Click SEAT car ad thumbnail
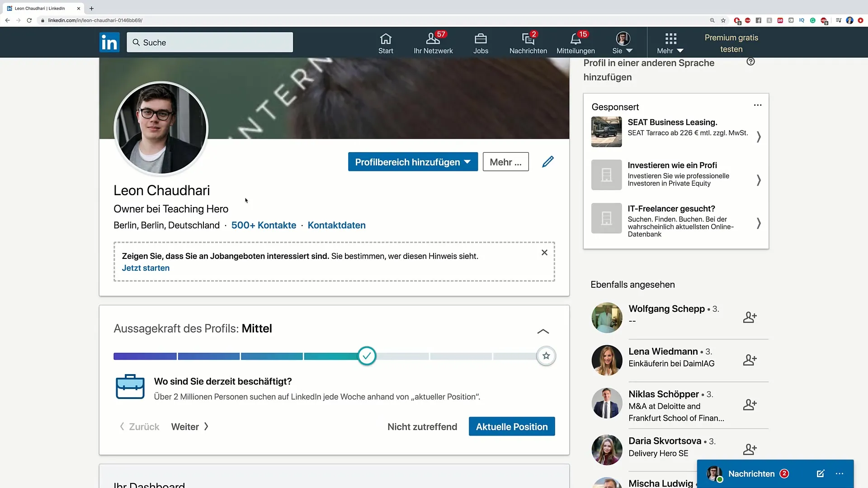Image resolution: width=868 pixels, height=488 pixels. tap(606, 132)
